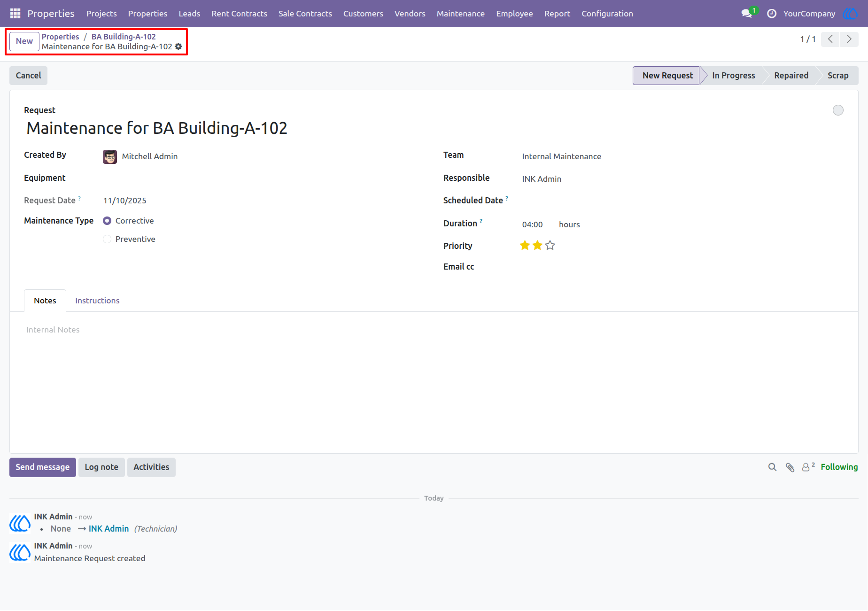
Task: Set stage to Repaired
Action: (791, 76)
